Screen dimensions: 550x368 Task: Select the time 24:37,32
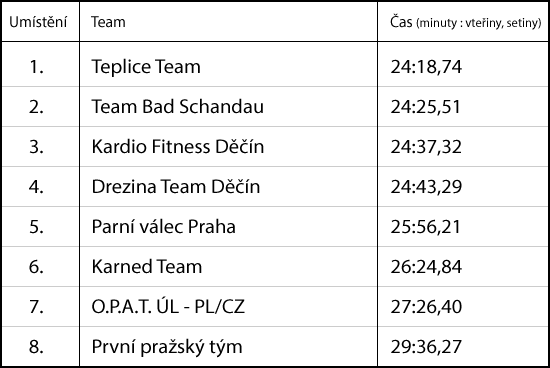coord(426,147)
